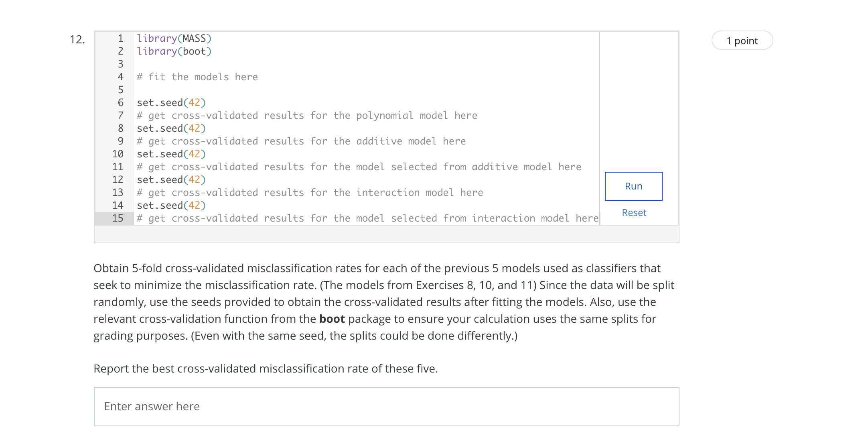Click the question number 12 label

77,39
